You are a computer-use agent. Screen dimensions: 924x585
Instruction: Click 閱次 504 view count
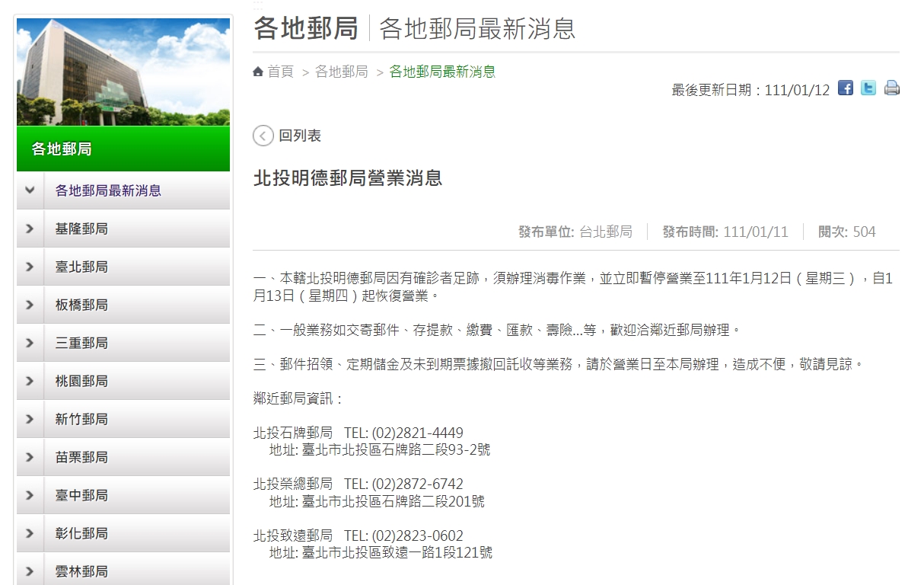(847, 232)
